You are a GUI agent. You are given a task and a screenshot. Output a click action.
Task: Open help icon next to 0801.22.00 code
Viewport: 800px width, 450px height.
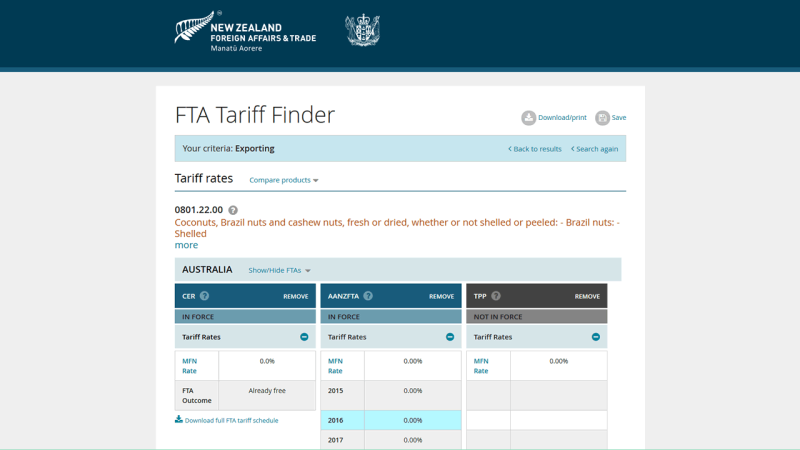tap(233, 210)
